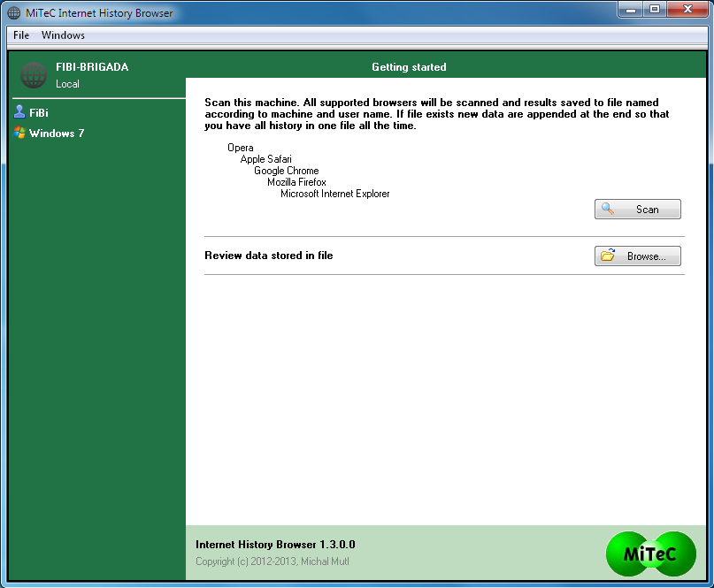Click the folder icon on Browse
714x588 pixels.
[608, 256]
